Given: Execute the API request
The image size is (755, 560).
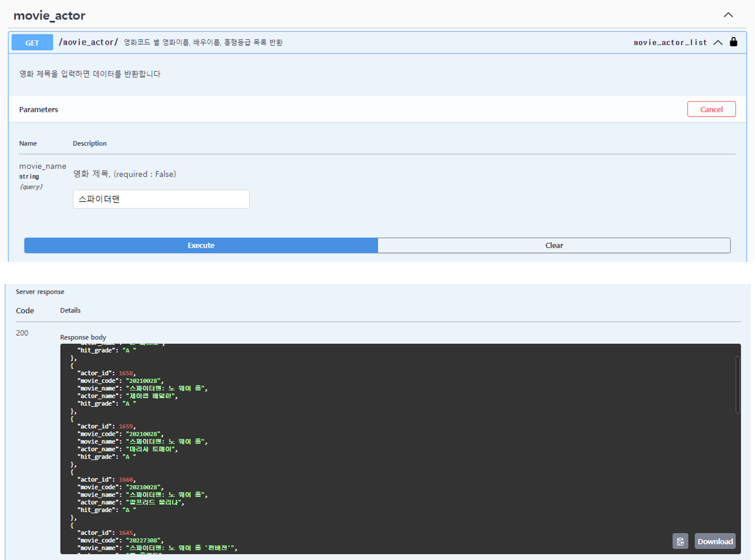Looking at the screenshot, I should point(201,245).
